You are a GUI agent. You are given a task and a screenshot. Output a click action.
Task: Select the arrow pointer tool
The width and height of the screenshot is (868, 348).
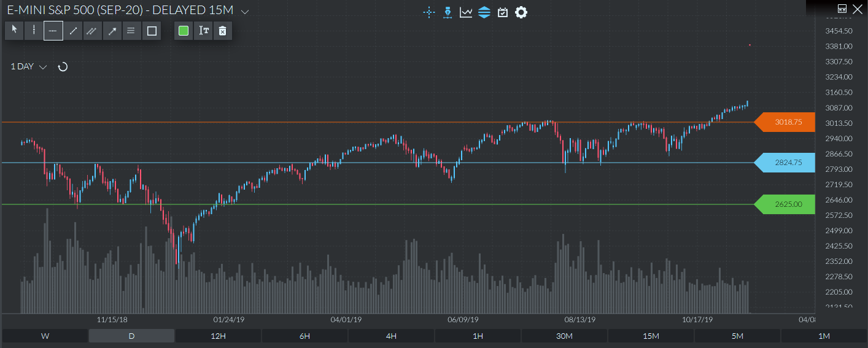(14, 31)
